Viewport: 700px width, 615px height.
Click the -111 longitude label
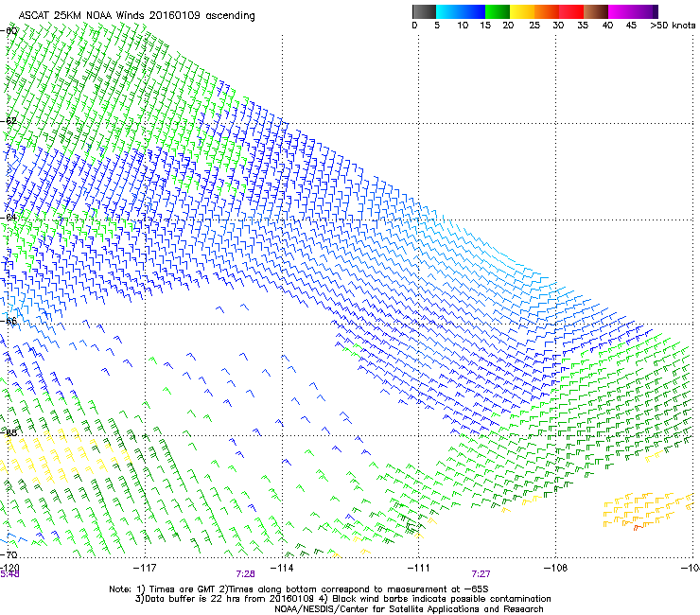(x=419, y=568)
